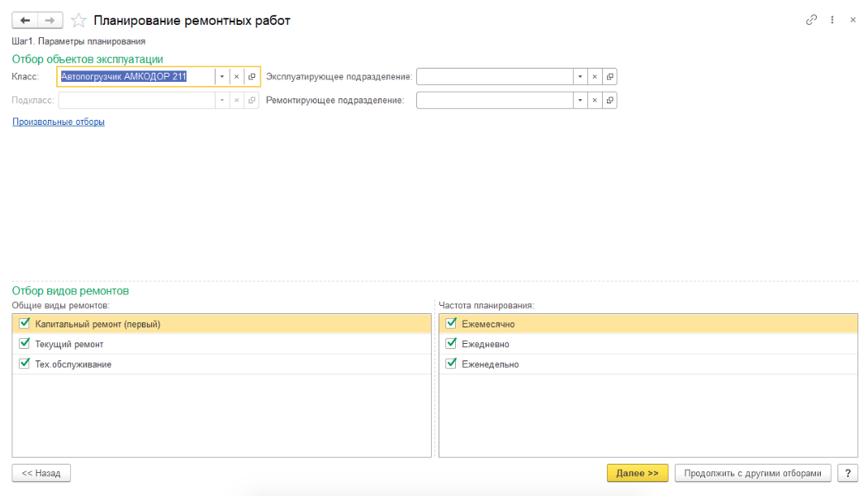
Task: Uncheck Капитальный ремонт (первый)
Action: pyautogui.click(x=24, y=323)
